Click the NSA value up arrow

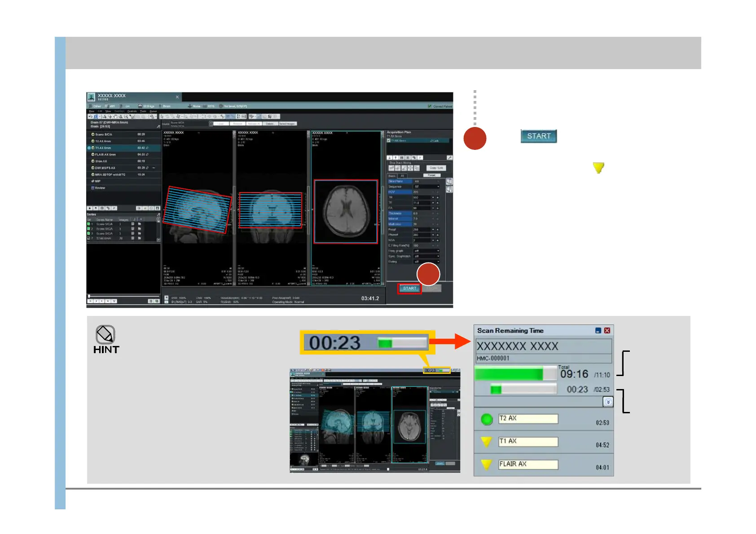(x=438, y=240)
